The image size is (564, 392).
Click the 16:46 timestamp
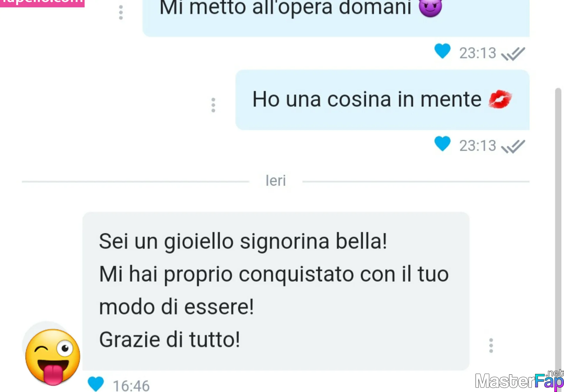[131, 386]
